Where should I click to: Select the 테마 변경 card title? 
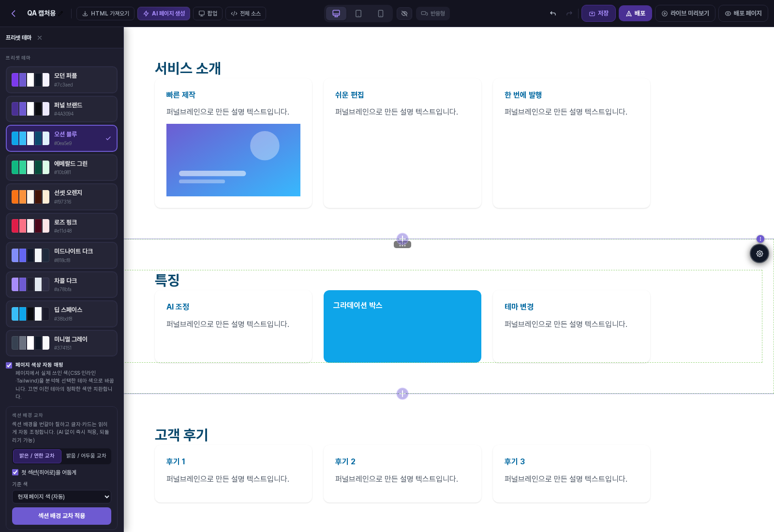tap(519, 307)
